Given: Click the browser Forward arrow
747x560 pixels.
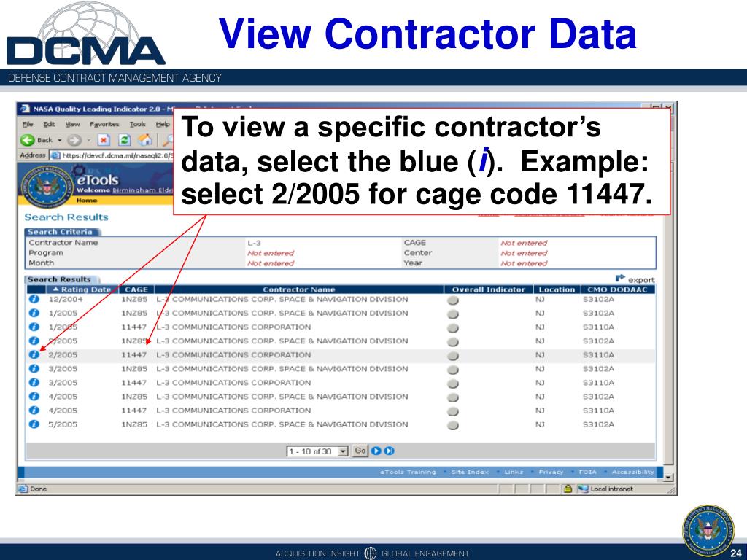Looking at the screenshot, I should point(74,140).
